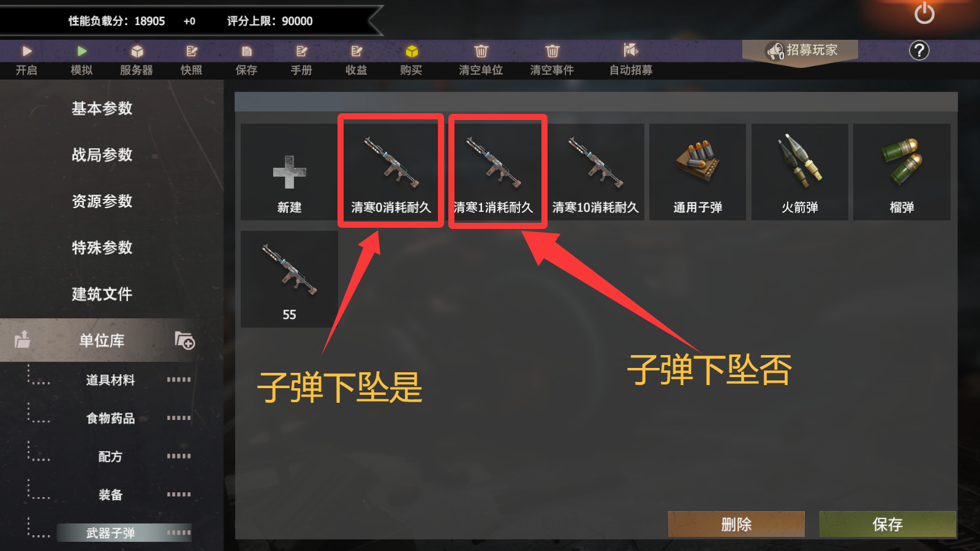Click 清空单位 trash icon

[x=481, y=51]
